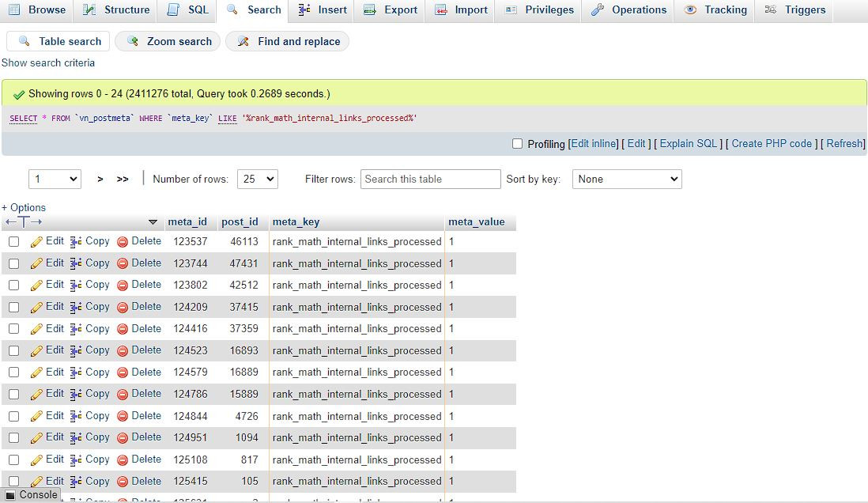Check the row with meta_id 124209
868x503 pixels.
pos(14,307)
